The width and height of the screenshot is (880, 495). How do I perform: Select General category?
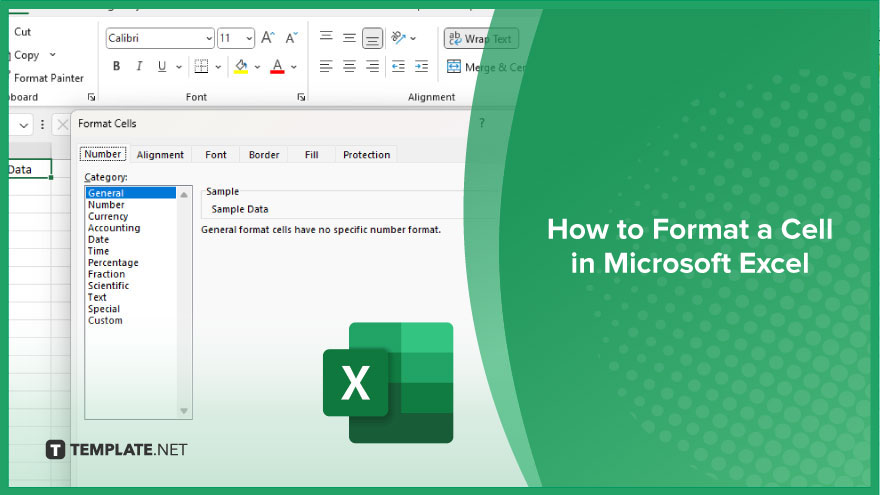coord(131,193)
